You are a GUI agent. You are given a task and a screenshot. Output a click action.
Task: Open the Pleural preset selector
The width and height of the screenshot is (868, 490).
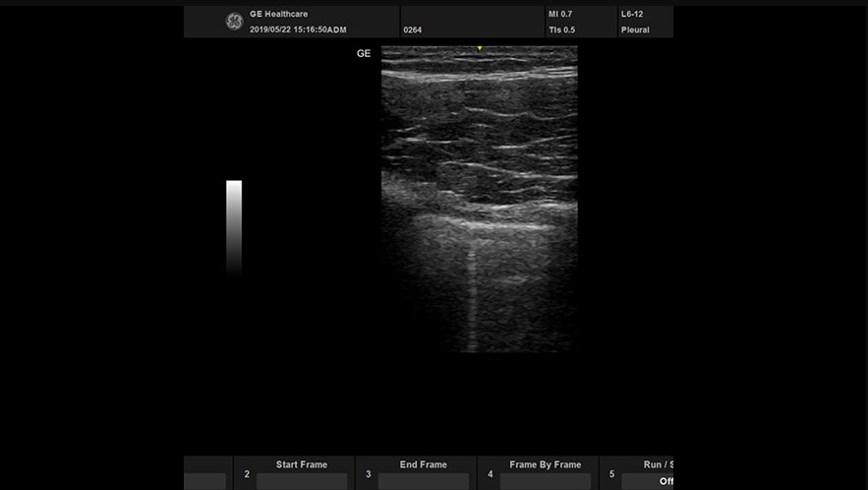tap(635, 31)
